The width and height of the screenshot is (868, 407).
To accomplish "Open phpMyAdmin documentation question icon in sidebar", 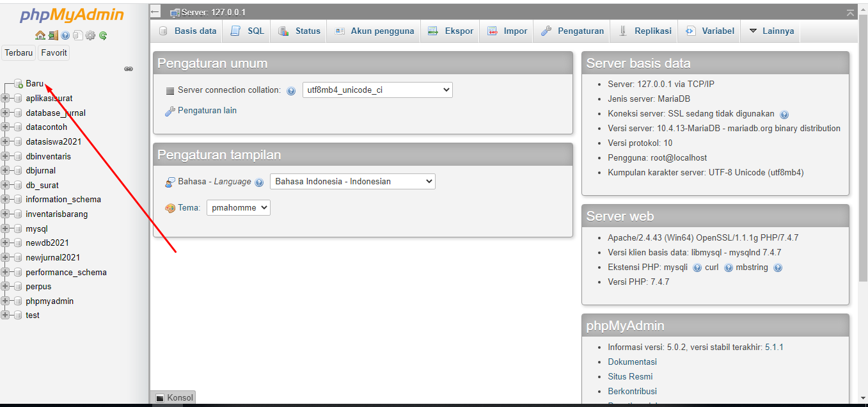I will pos(65,36).
